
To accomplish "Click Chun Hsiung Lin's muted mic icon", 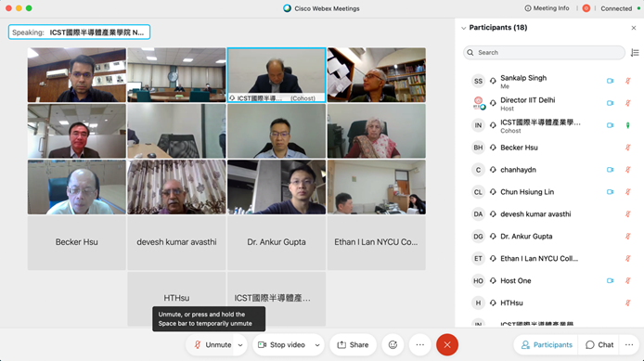I will 627,192.
